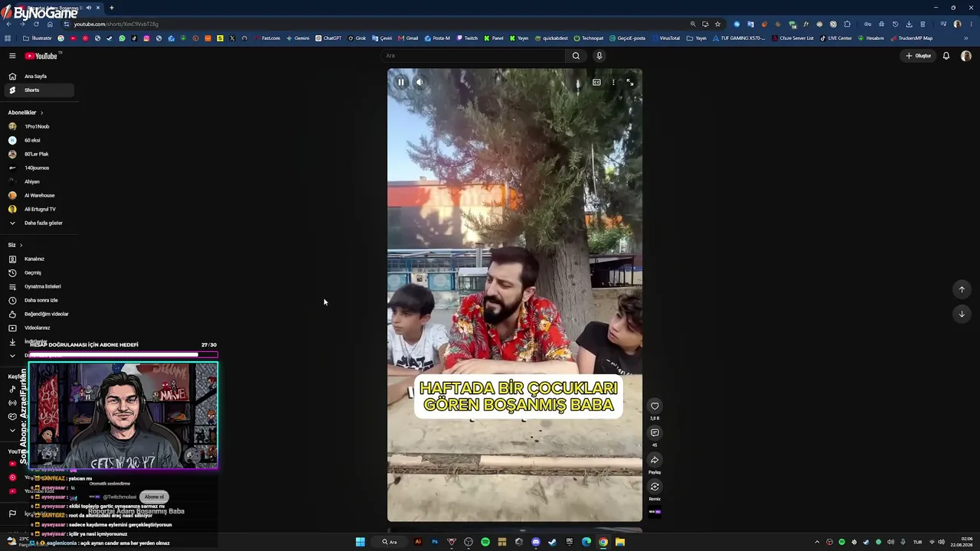Open the VirusTotal bookmark
The image size is (980, 551).
[x=665, y=38]
